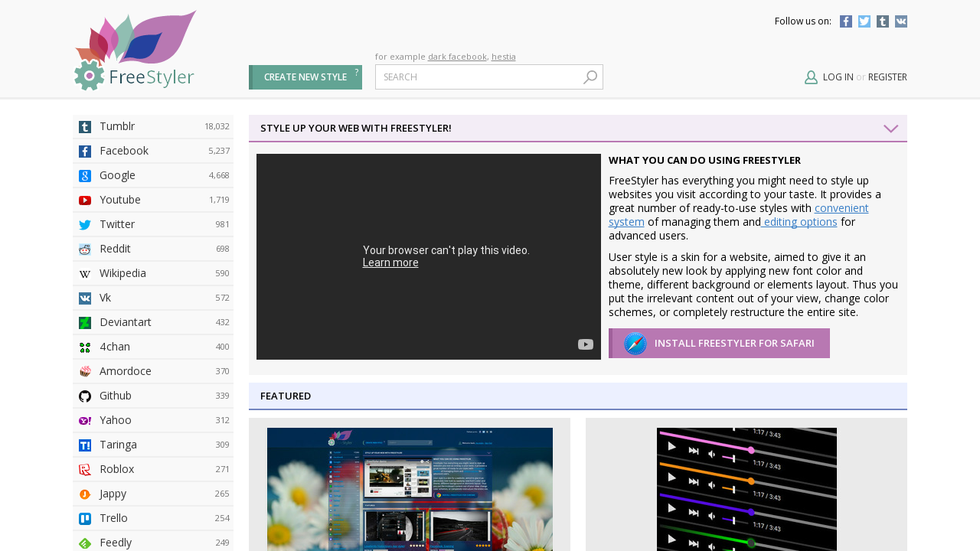Click the Register link

[x=887, y=77]
